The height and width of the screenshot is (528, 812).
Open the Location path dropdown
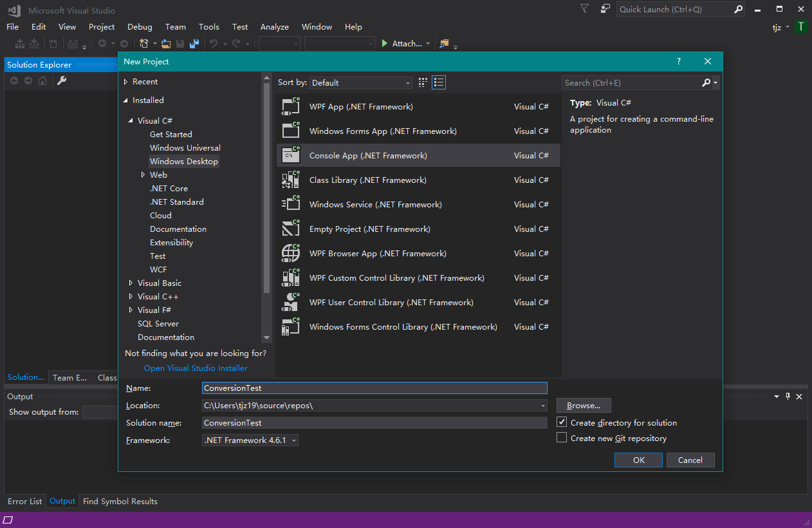click(x=544, y=406)
